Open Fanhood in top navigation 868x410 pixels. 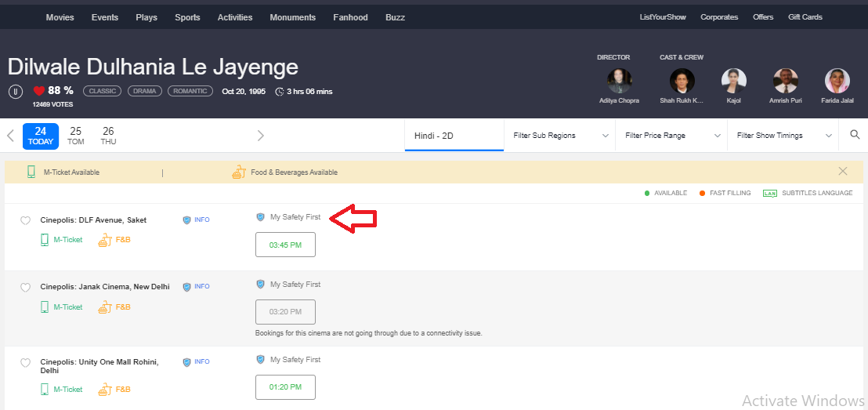click(350, 17)
